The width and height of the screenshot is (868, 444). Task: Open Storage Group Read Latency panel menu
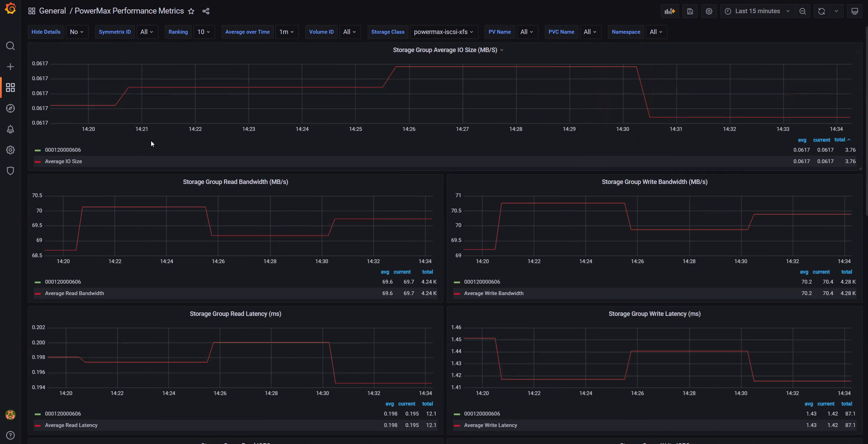coord(236,314)
